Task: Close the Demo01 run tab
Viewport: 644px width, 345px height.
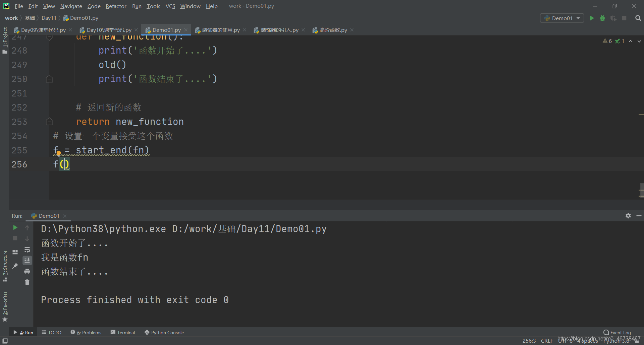Action: (x=65, y=216)
